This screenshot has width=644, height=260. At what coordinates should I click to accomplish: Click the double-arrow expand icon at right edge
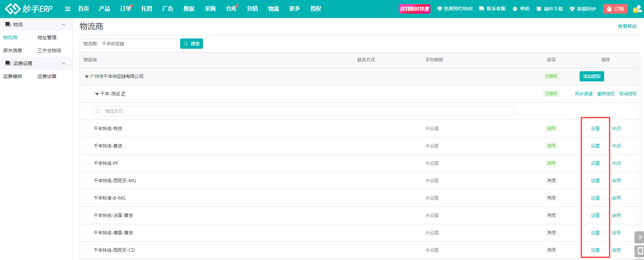point(640,237)
